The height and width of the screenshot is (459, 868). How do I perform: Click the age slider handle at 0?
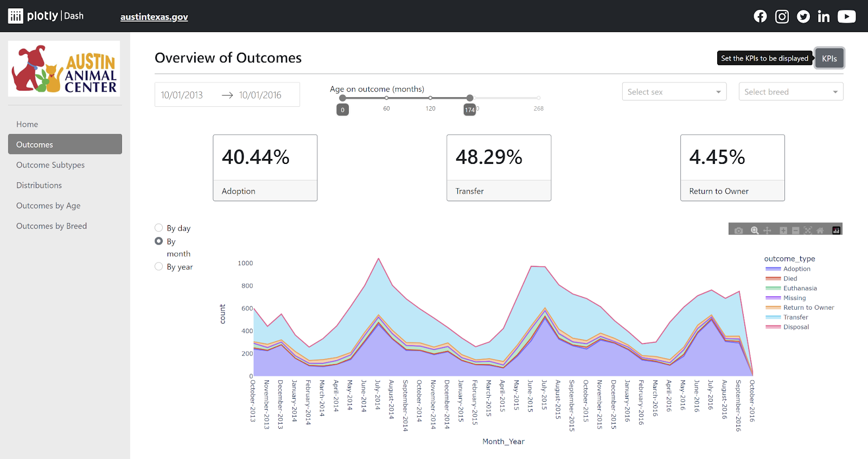point(342,98)
